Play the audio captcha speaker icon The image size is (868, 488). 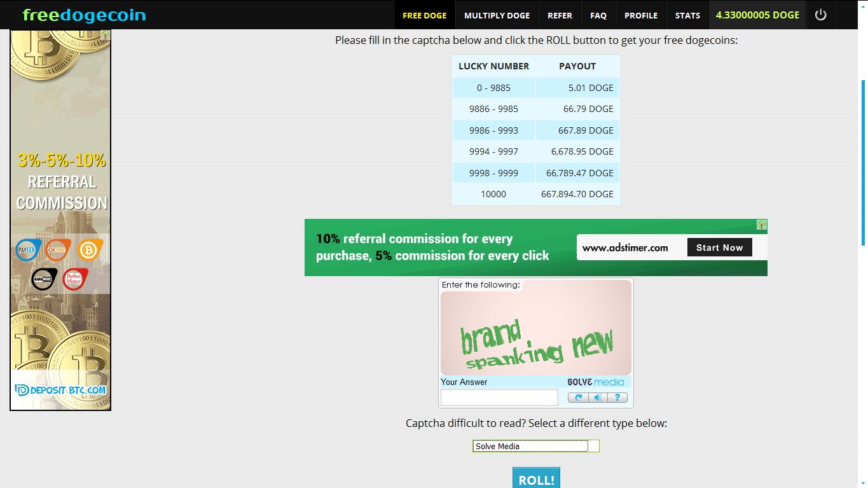[598, 398]
